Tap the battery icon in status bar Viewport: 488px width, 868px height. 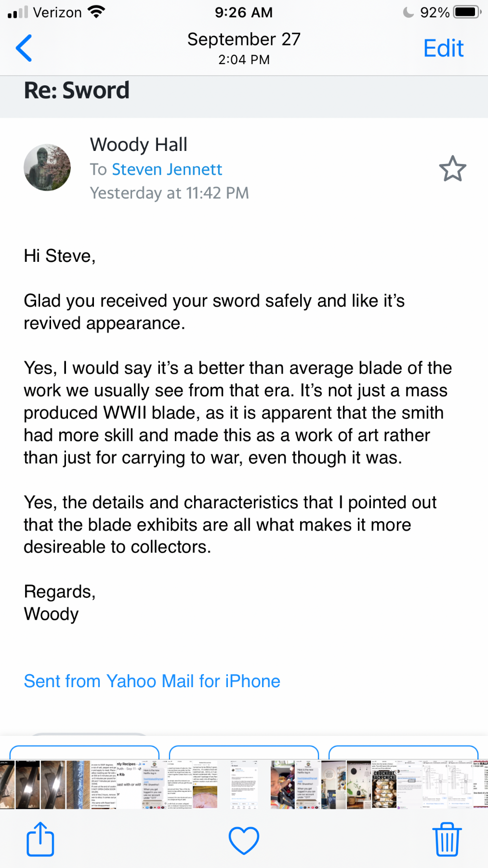[x=466, y=12]
